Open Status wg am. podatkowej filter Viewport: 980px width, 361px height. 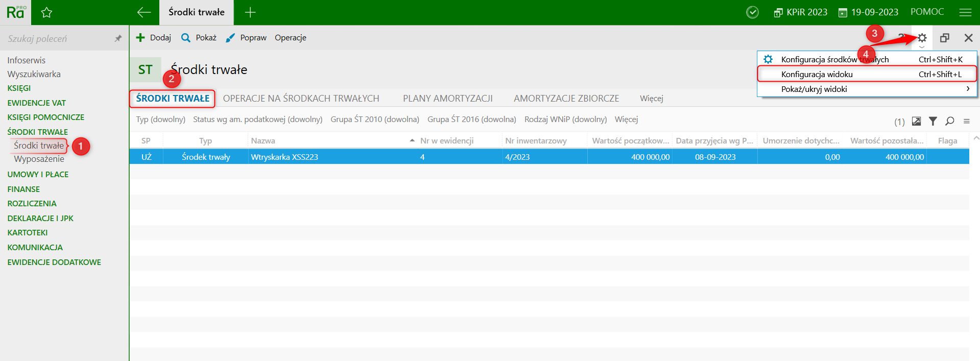point(257,119)
